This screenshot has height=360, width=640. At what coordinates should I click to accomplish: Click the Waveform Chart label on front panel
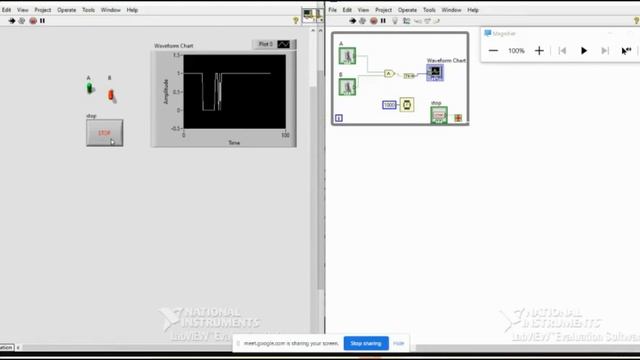pyautogui.click(x=174, y=46)
